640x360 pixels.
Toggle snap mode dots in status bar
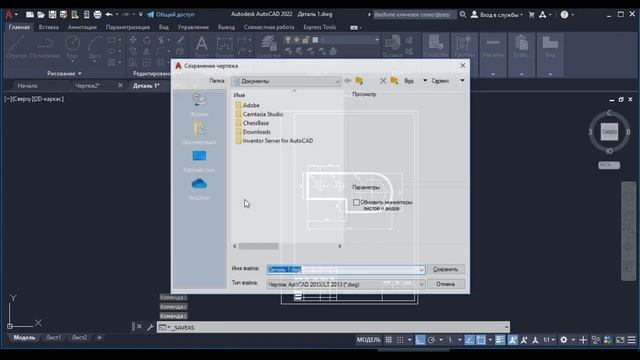point(400,340)
